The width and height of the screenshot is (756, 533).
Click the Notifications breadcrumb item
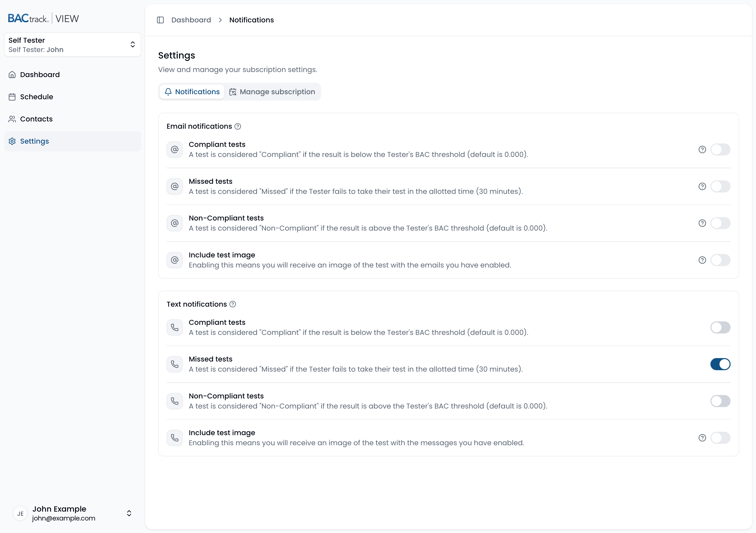[x=252, y=20]
